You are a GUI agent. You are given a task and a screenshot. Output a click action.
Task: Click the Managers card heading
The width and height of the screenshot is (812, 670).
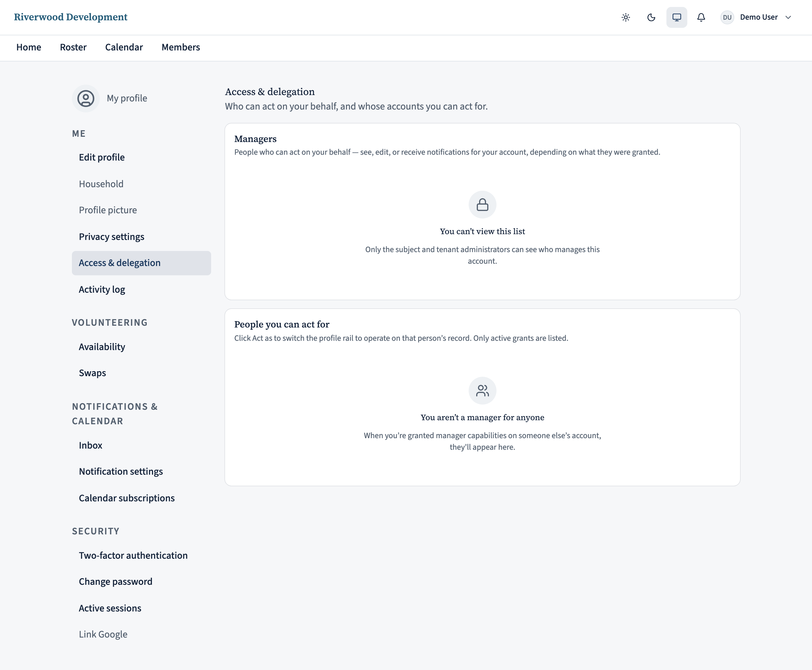click(255, 139)
